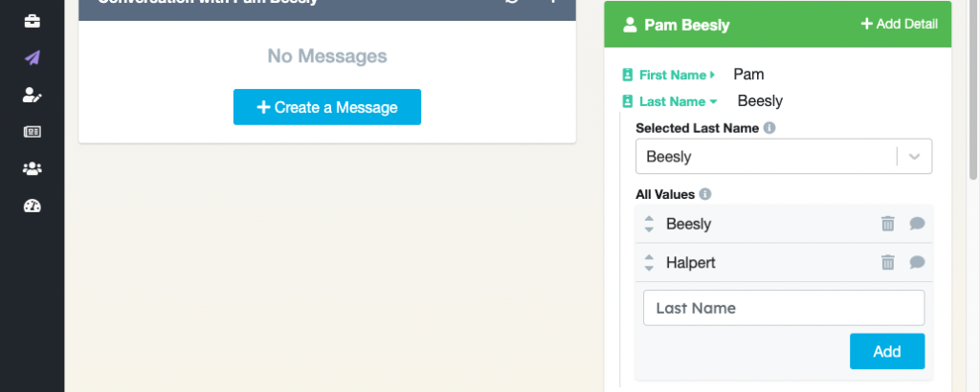Expand the First Name field
The height and width of the screenshot is (392, 980).
click(x=676, y=75)
